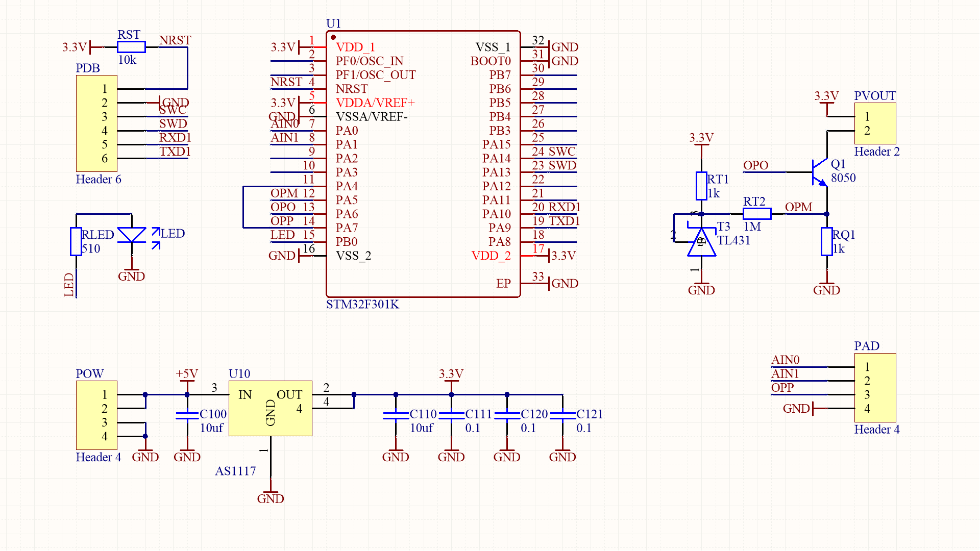Select the STM32F301K part name text

click(362, 305)
